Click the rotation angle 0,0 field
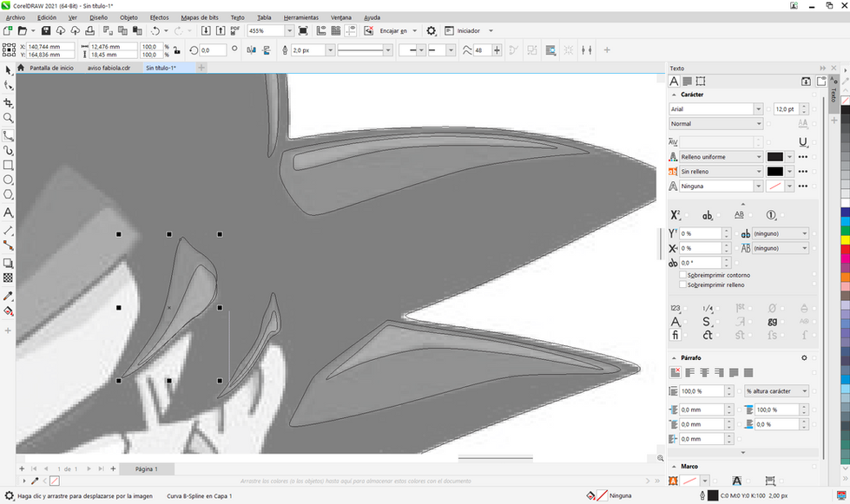 [x=213, y=50]
